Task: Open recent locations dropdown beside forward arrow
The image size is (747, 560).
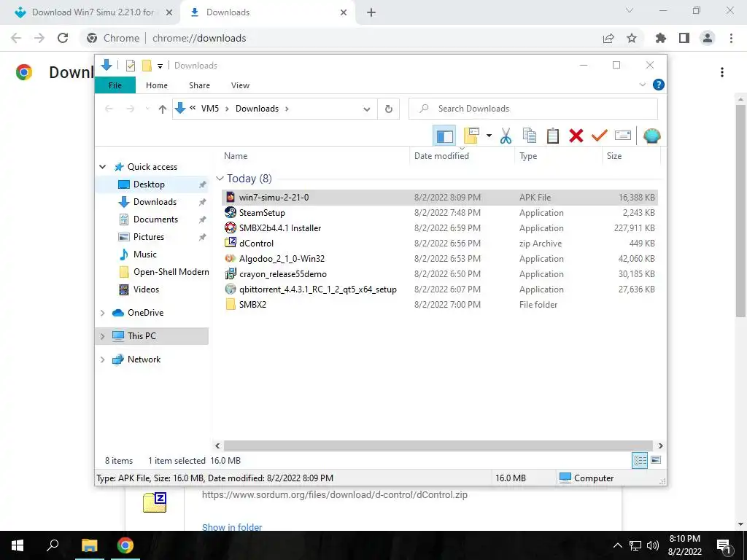Action: (147, 109)
